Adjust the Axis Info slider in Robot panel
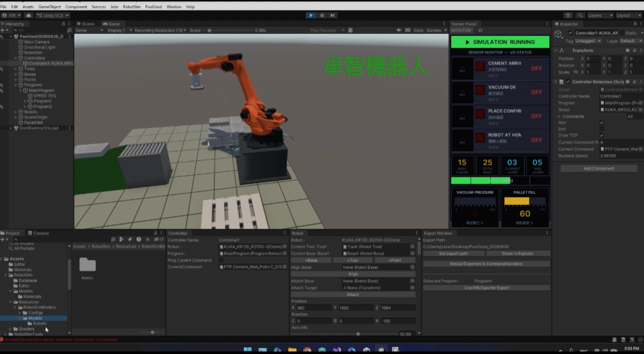 click(358, 334)
